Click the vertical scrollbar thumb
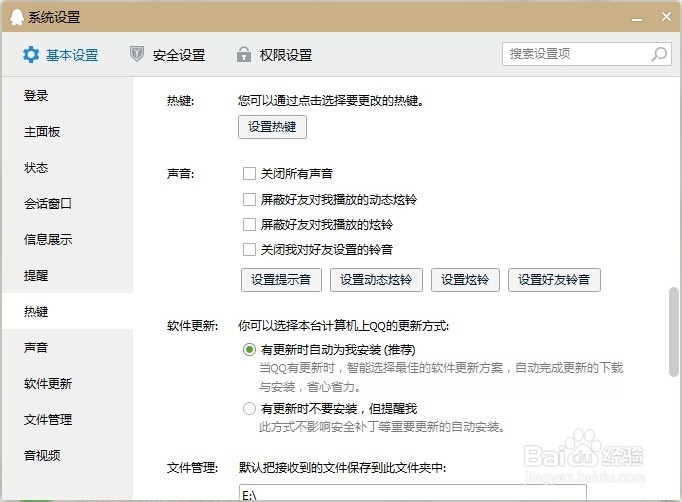 (674, 331)
